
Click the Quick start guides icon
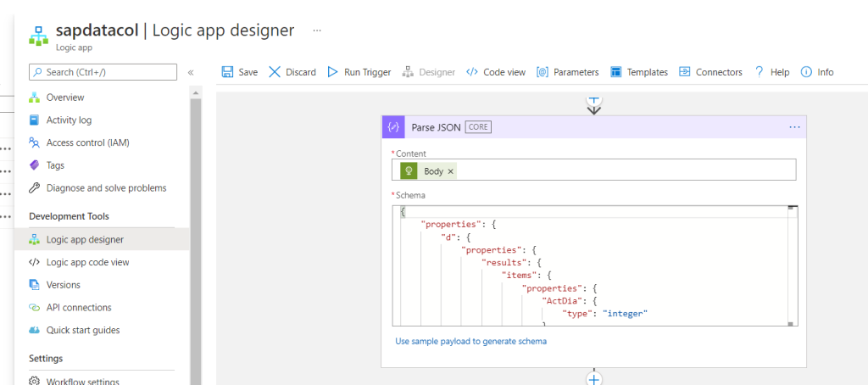(34, 330)
